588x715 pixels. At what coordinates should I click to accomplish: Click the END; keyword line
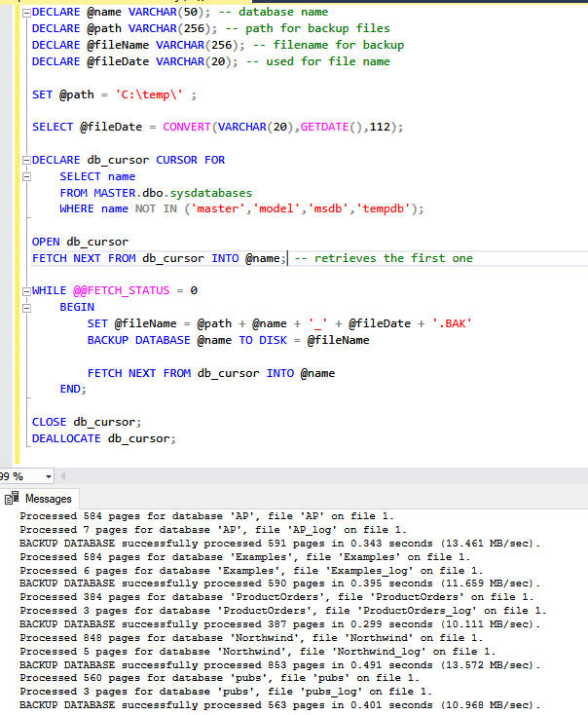point(73,389)
